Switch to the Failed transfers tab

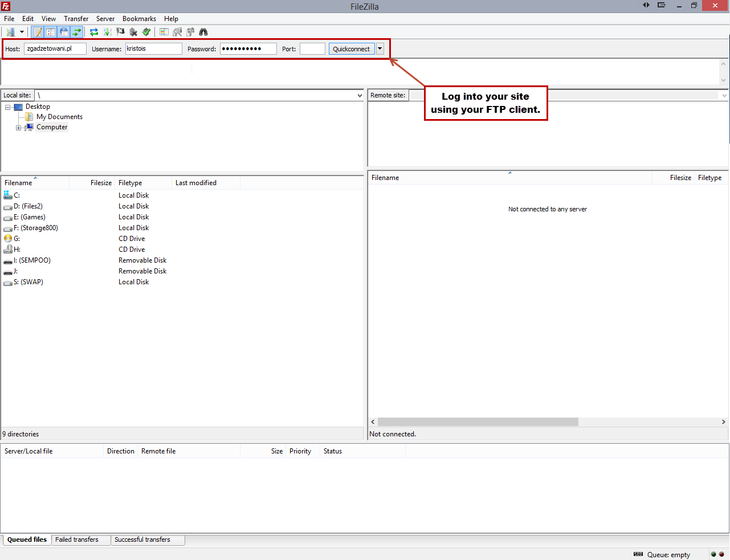(81, 539)
